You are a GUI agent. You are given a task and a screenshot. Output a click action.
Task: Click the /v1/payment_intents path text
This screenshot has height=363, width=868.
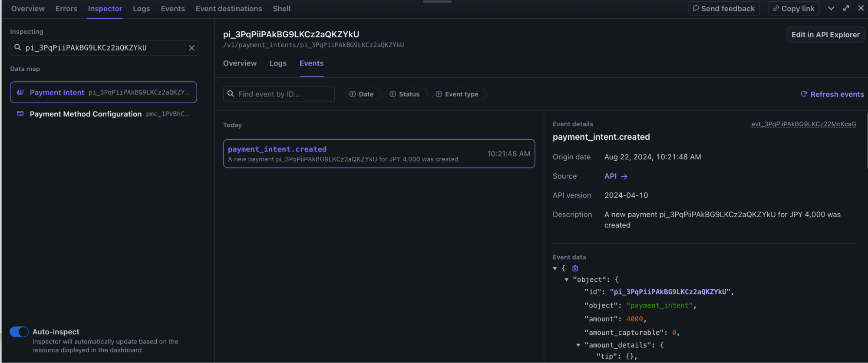coord(314,45)
